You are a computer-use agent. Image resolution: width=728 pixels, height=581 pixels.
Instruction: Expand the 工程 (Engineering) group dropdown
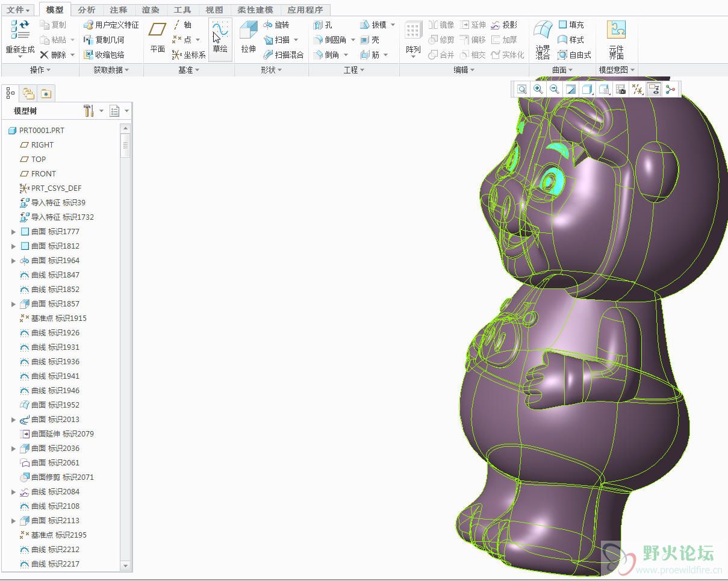[x=354, y=70]
